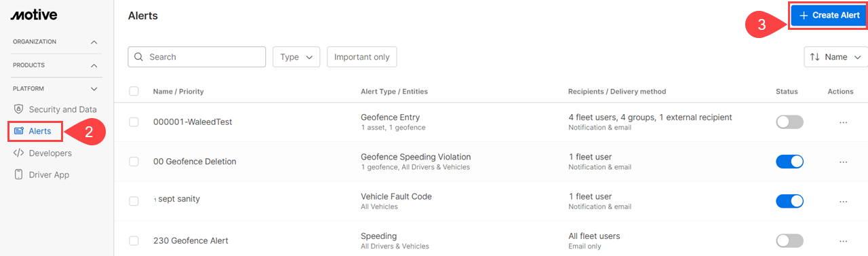The image size is (868, 256).
Task: Click the Motive logo
Action: tap(34, 15)
